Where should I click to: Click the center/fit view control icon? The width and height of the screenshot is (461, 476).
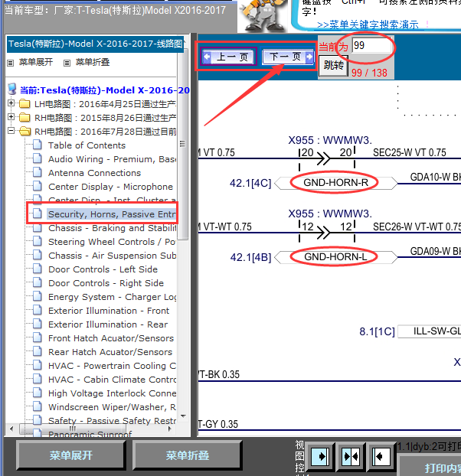click(351, 457)
